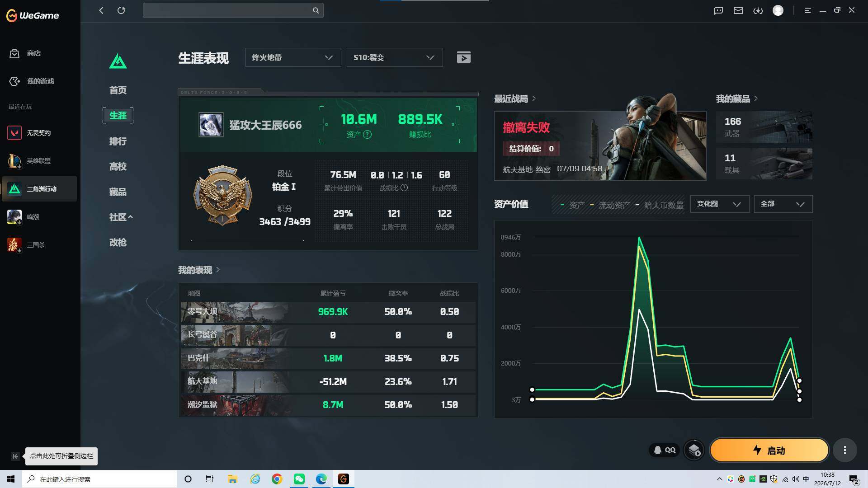The image size is (868, 488).
Task: Open Windows Start menu
Action: click(11, 479)
